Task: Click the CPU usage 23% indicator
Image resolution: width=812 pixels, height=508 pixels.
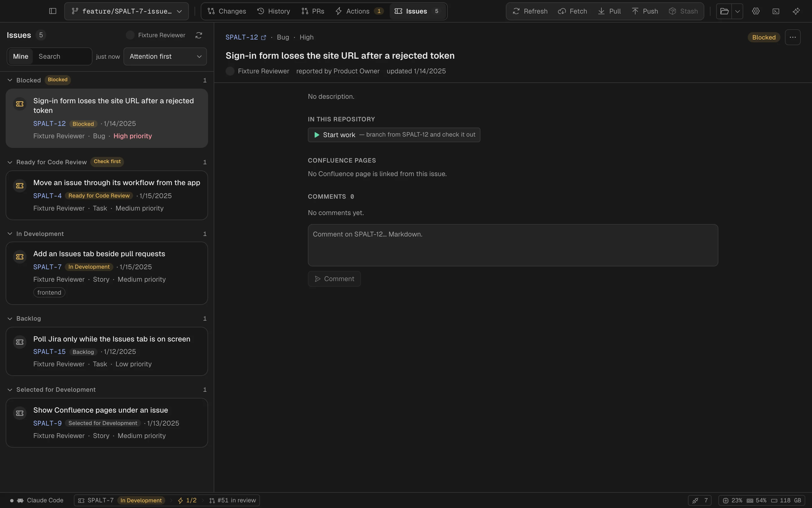Action: [x=732, y=500]
